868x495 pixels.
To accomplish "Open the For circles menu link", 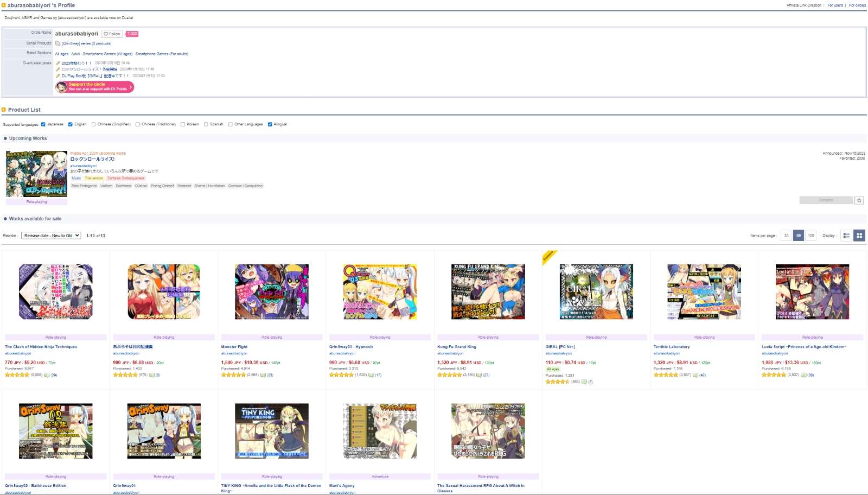I will click(x=857, y=5).
